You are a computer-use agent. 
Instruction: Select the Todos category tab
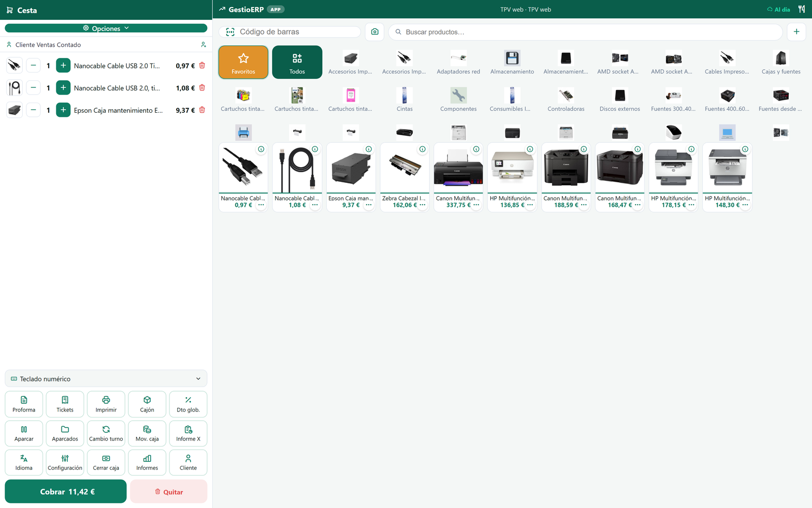[297, 62]
